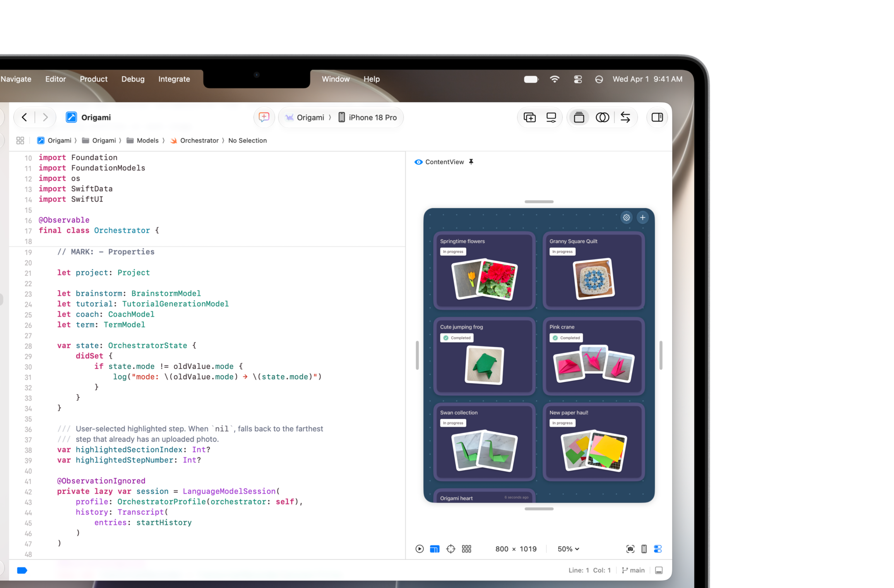The image size is (894, 588).
Task: Open the Granny Square Quilt card
Action: (x=594, y=271)
